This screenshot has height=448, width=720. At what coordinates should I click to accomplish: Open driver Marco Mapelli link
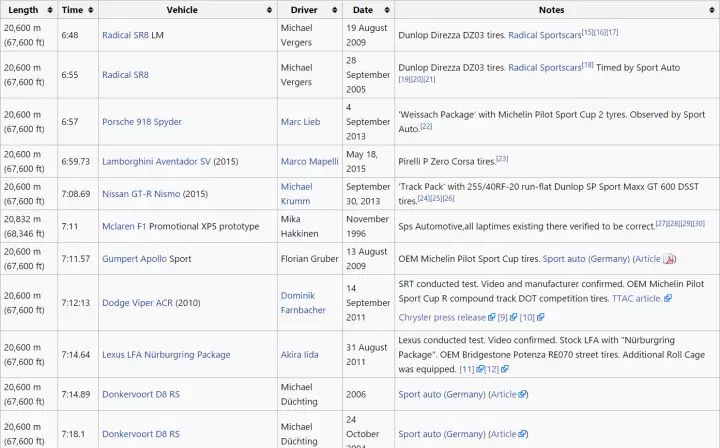click(309, 162)
